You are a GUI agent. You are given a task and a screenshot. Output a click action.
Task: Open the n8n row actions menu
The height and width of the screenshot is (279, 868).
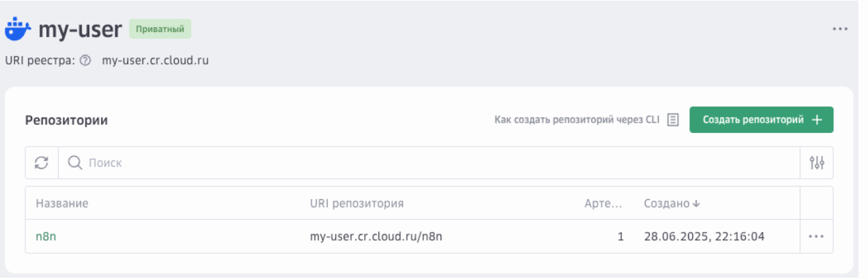point(816,237)
